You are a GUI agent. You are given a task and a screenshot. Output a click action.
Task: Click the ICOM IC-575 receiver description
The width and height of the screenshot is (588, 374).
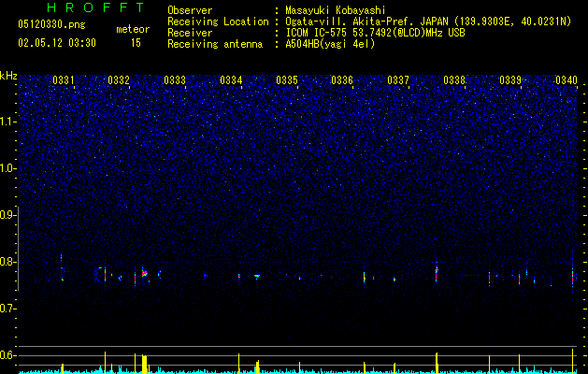375,33
